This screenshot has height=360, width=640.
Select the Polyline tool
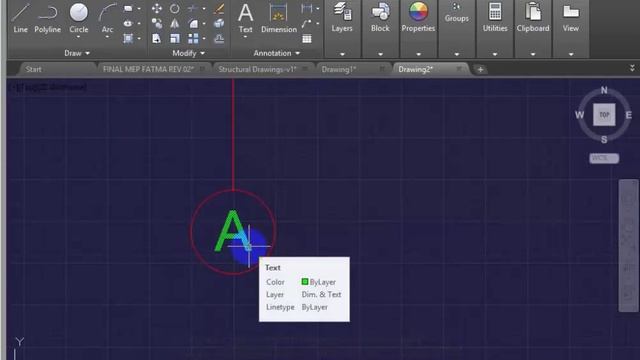tap(47, 18)
